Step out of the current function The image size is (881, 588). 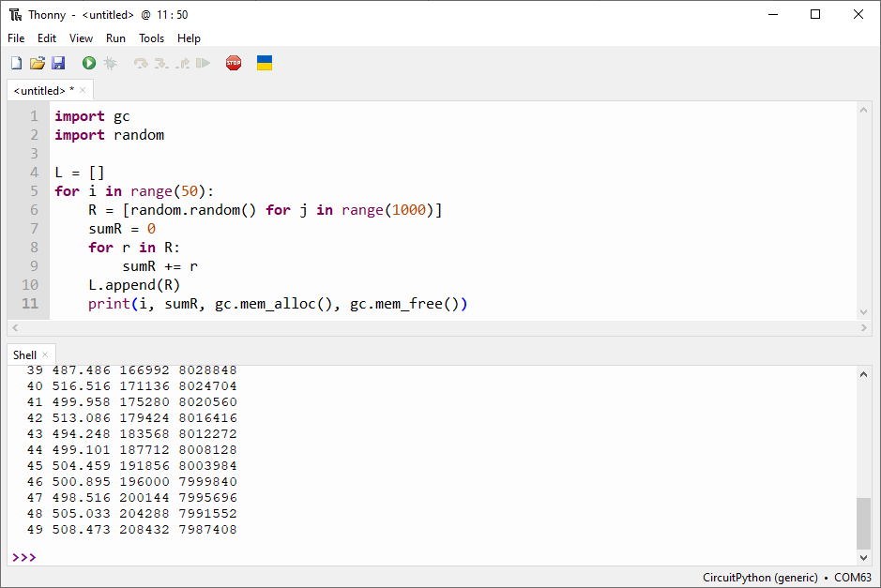coord(182,63)
